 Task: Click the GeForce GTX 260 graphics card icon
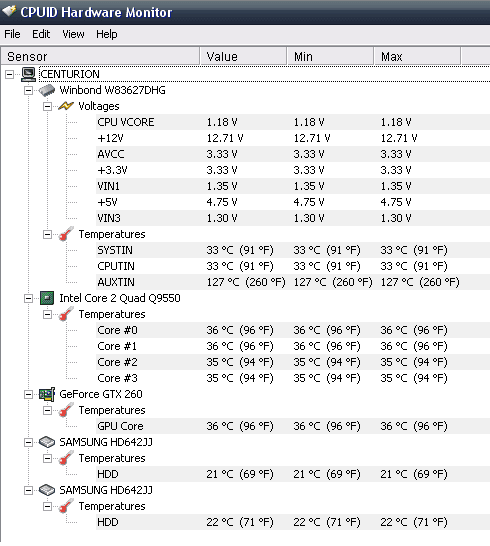click(47, 394)
